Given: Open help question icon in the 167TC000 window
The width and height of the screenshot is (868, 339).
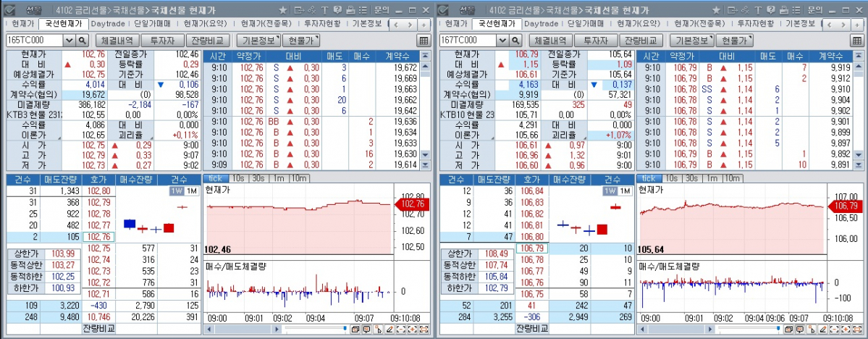Looking at the screenshot, I should point(770,10).
